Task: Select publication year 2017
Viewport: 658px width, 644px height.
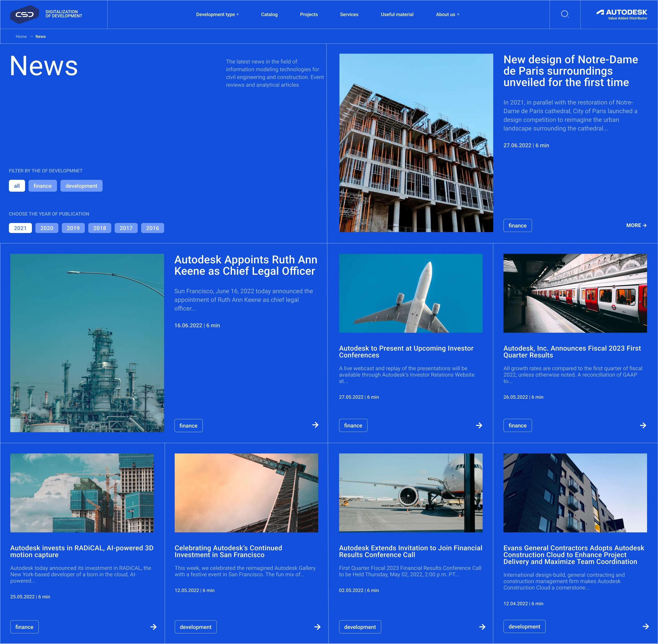Action: tap(126, 228)
